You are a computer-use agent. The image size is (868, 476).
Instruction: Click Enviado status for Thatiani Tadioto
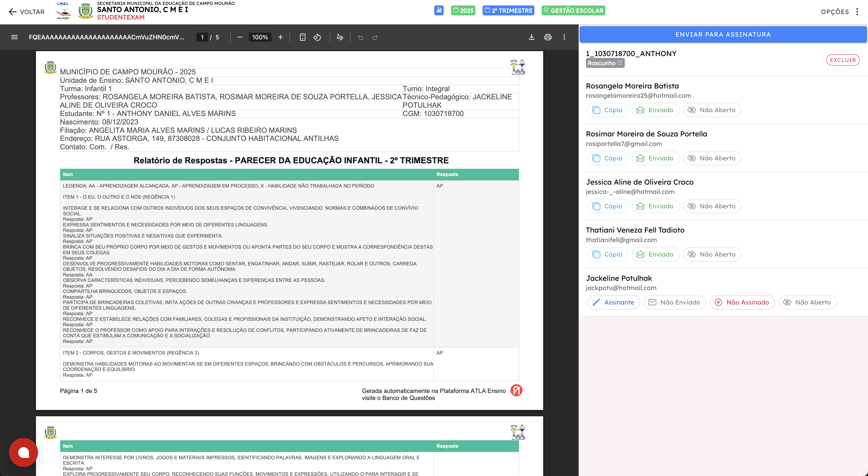(x=655, y=254)
